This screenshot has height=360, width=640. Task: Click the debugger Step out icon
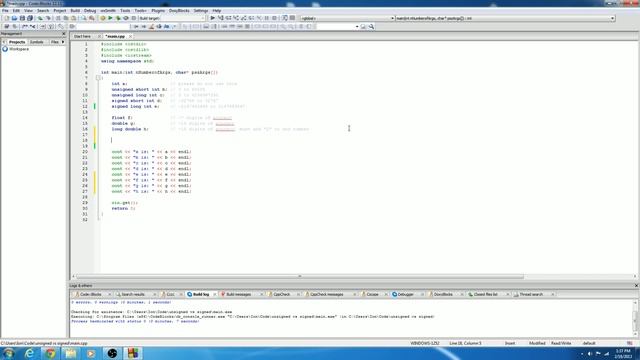(x=244, y=18)
